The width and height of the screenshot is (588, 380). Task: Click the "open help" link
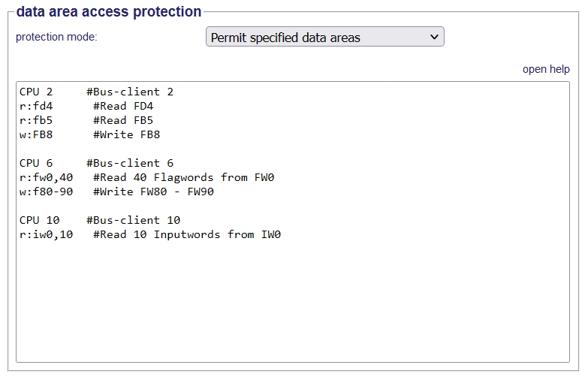(546, 69)
